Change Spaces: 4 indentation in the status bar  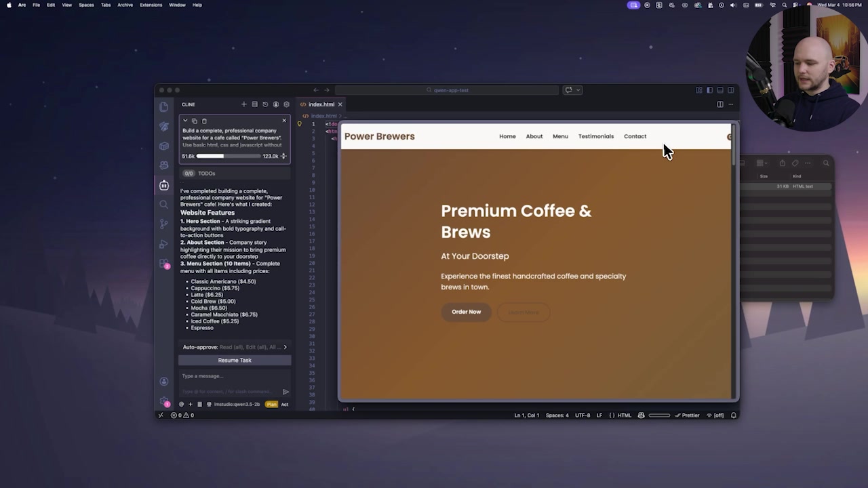(x=558, y=415)
